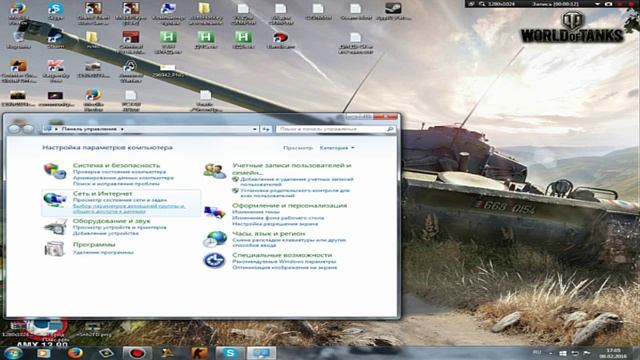Click the refresh button beside the address bar
The image size is (640, 360).
pos(266,129)
